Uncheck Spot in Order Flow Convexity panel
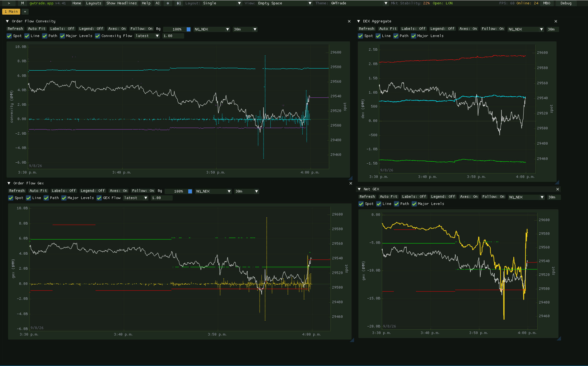The width and height of the screenshot is (588, 366). click(x=9, y=36)
